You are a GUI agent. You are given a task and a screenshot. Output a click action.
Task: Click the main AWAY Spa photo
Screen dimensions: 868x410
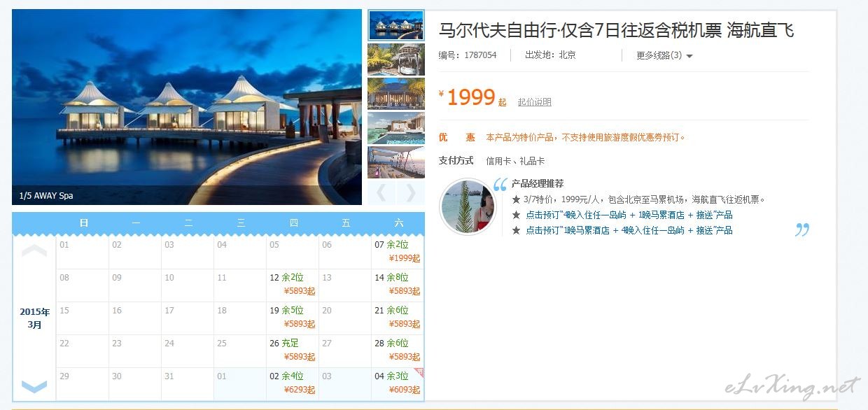187,107
